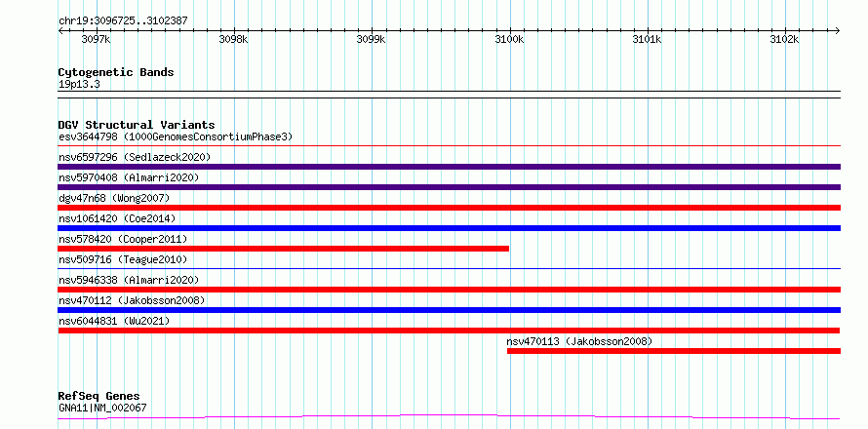
Task: Click the nsv5970408 (Almarri2020) label
Action: (129, 177)
